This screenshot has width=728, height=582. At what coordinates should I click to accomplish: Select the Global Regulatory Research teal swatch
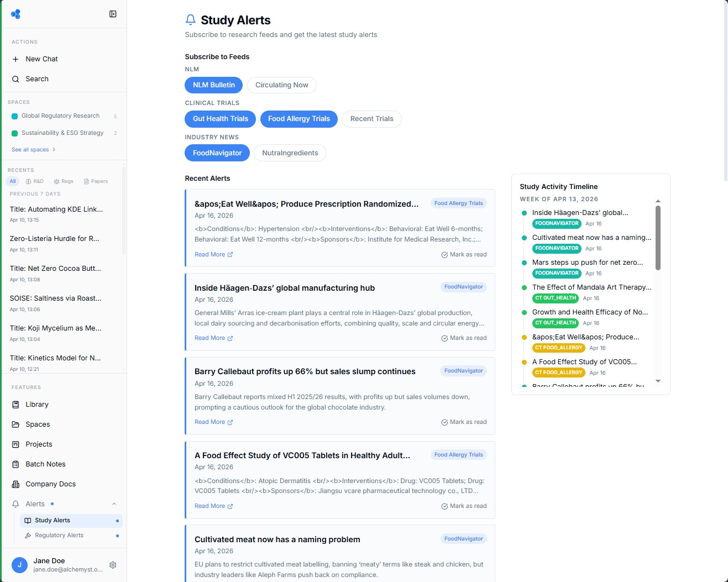[x=13, y=116]
